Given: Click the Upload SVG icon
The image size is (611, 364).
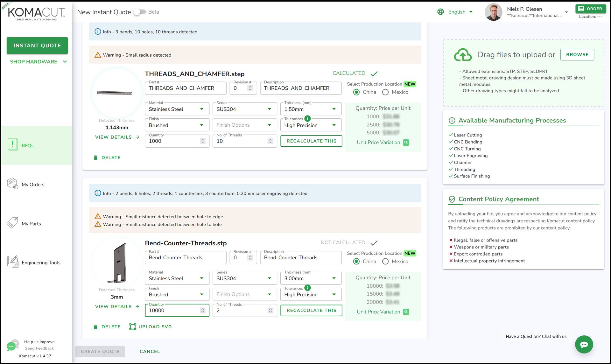Looking at the screenshot, I should pyautogui.click(x=133, y=327).
